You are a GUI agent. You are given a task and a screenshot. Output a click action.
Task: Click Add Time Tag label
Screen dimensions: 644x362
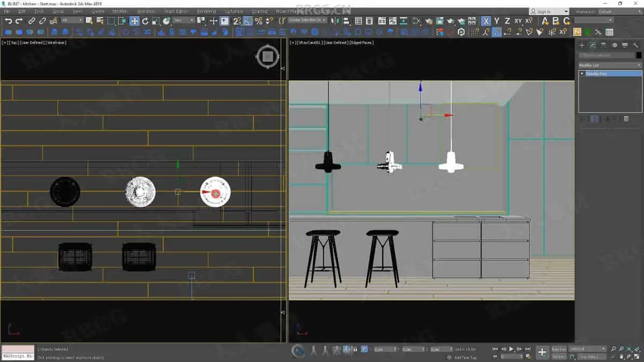point(465,357)
